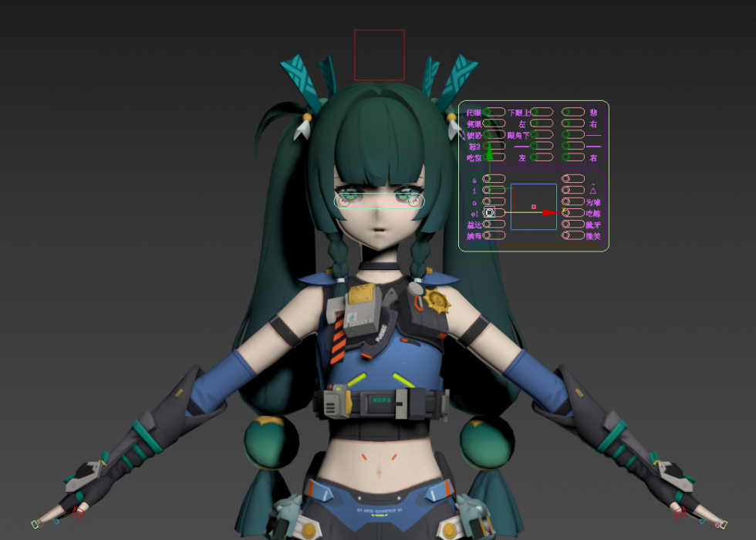Click the green Y-axis arrow of move gizmo
Screen dimensions: 756x540
[489, 153]
